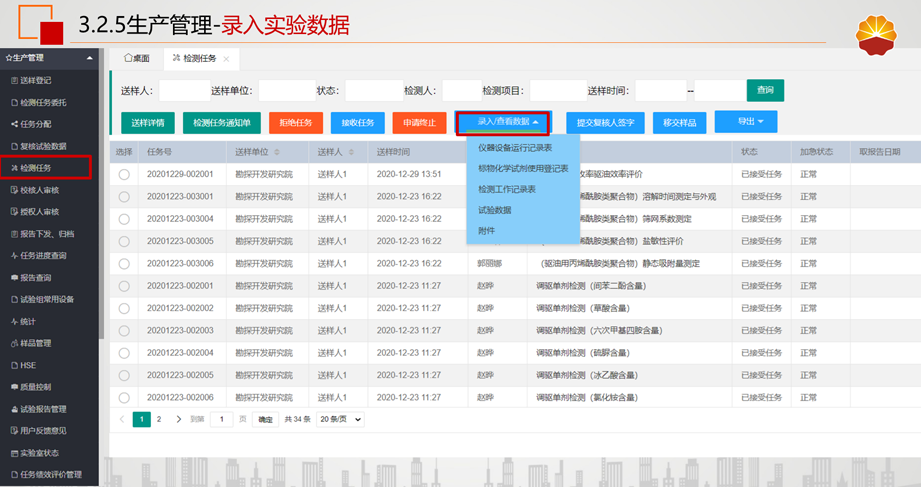Click the 任务分配 share icon item
The height and width of the screenshot is (487, 921).
click(x=31, y=124)
